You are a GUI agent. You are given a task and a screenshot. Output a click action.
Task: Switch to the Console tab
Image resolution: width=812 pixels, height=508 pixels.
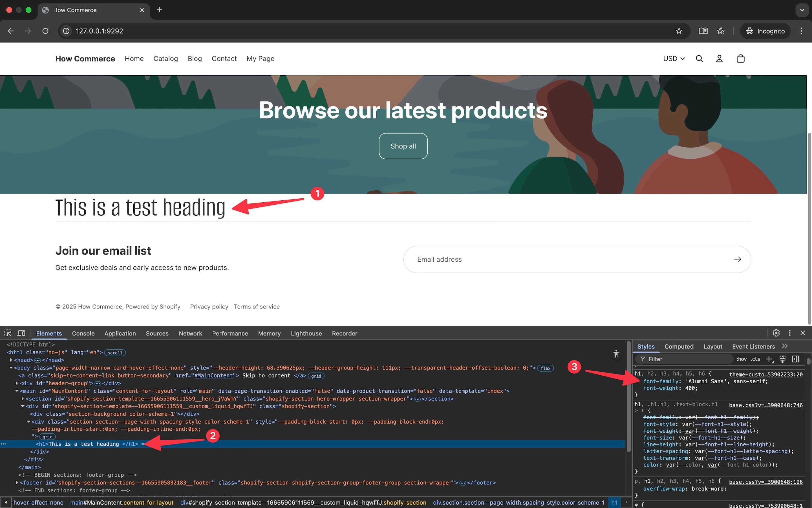pos(83,333)
